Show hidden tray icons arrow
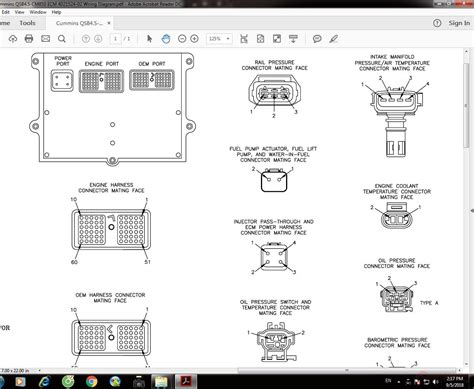The image size is (474, 389). coord(399,381)
